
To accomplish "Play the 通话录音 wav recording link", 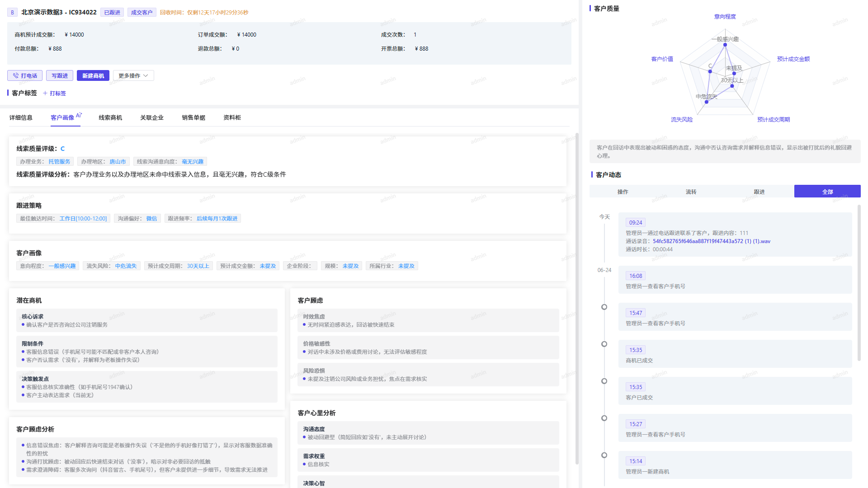I will (711, 241).
